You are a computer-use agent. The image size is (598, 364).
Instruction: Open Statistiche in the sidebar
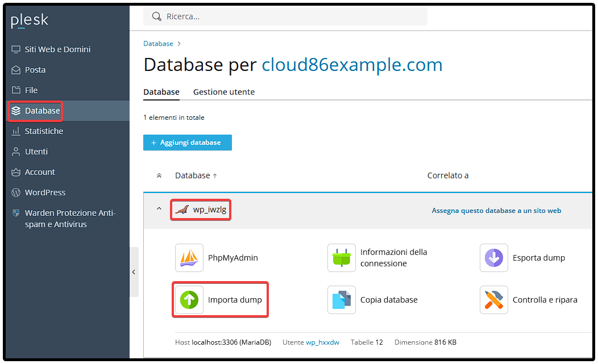tap(44, 131)
